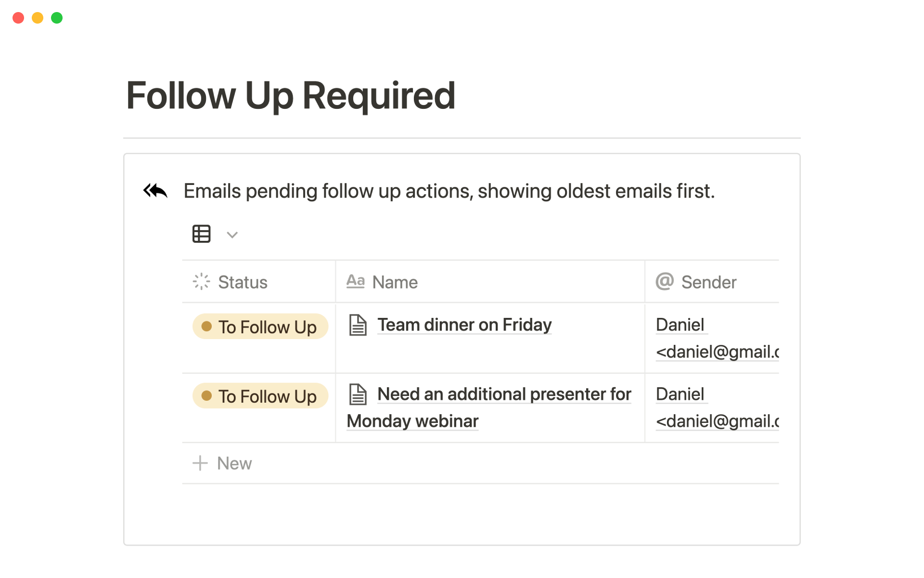Open the Sender column header menu
924x578 pixels.
(708, 282)
